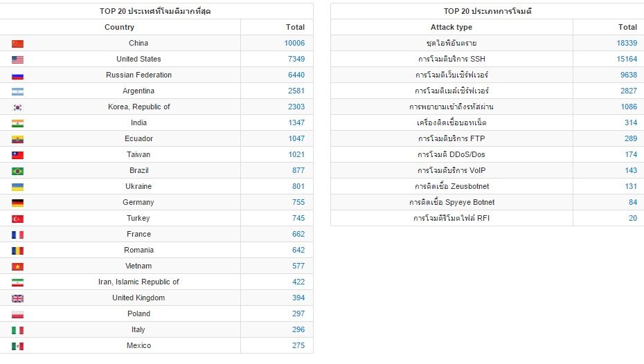Click the South Korea flag icon
The width and height of the screenshot is (644, 364).
tap(18, 107)
